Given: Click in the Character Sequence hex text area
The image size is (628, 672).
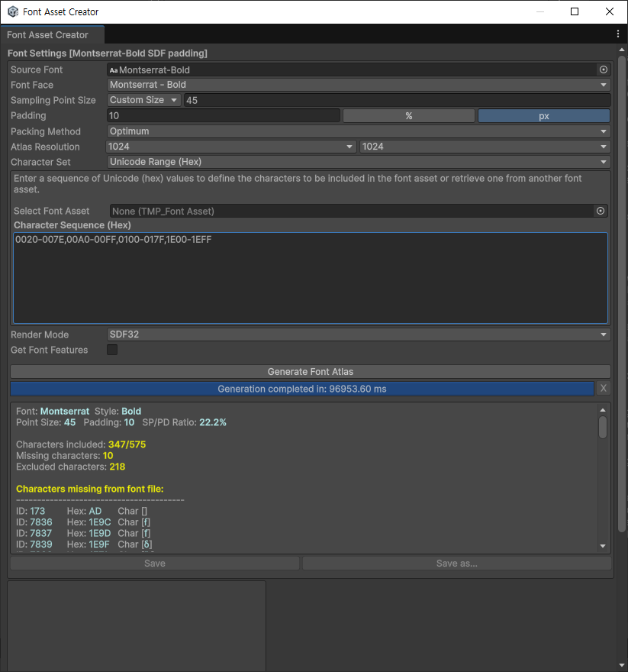Looking at the screenshot, I should 311,278.
